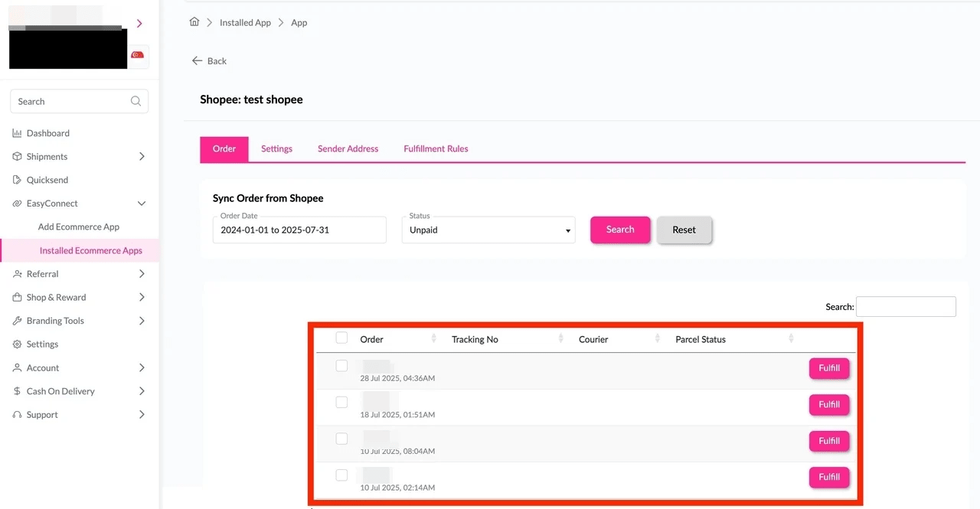
Task: Select the Referral icon in the sidebar
Action: coord(17,273)
